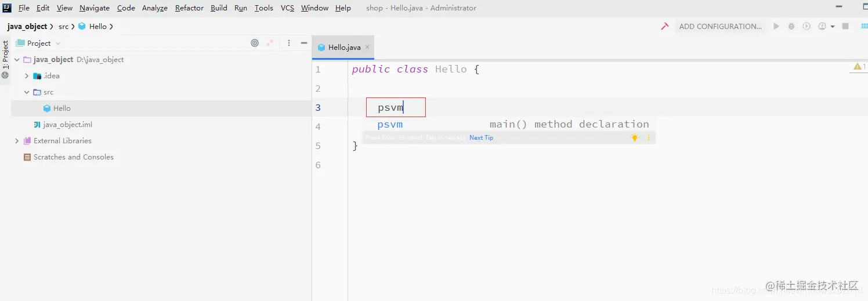This screenshot has width=868, height=301.
Task: Open the profiler dropdown arrow
Action: (x=833, y=27)
